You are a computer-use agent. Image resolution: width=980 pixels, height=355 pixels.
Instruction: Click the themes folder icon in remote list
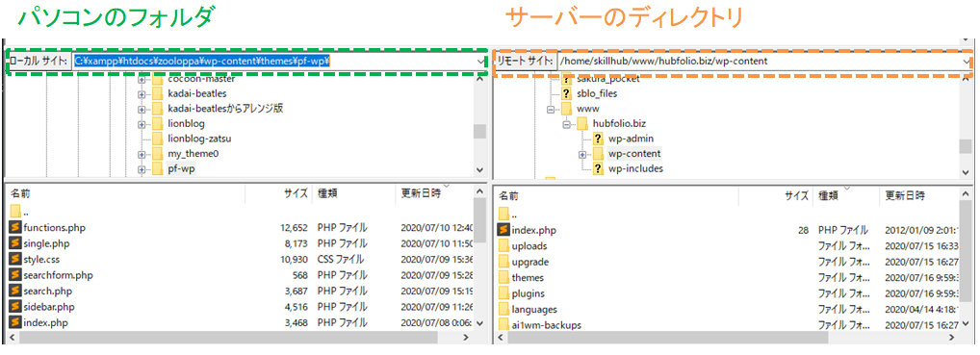coord(503,277)
